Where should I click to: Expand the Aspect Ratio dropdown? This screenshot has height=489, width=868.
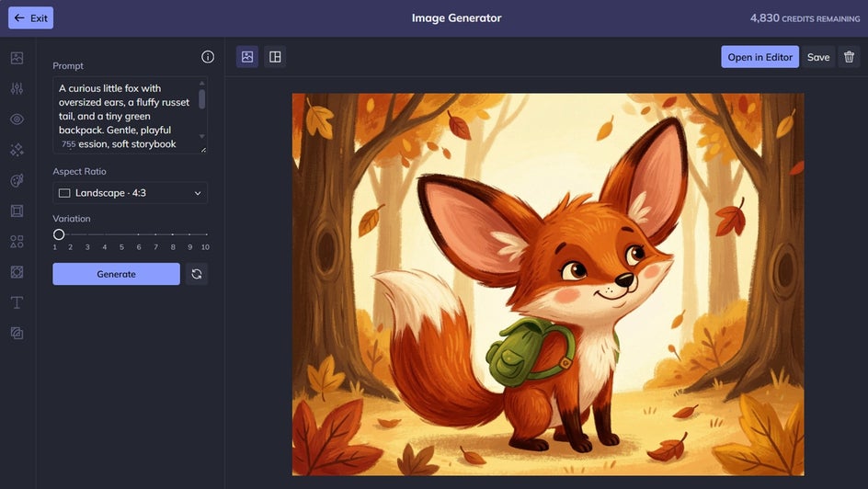pos(130,193)
